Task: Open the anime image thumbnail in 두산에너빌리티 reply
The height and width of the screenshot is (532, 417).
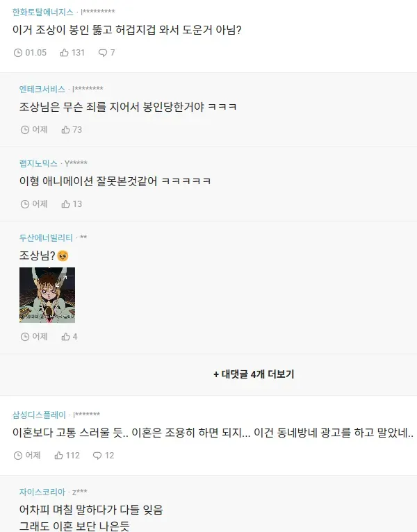Action: click(x=47, y=295)
